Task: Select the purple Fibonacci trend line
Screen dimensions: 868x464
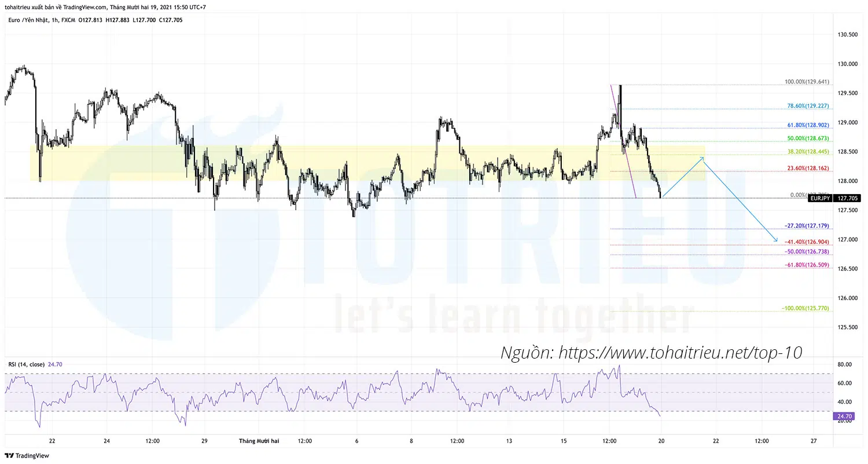Action: (623, 141)
